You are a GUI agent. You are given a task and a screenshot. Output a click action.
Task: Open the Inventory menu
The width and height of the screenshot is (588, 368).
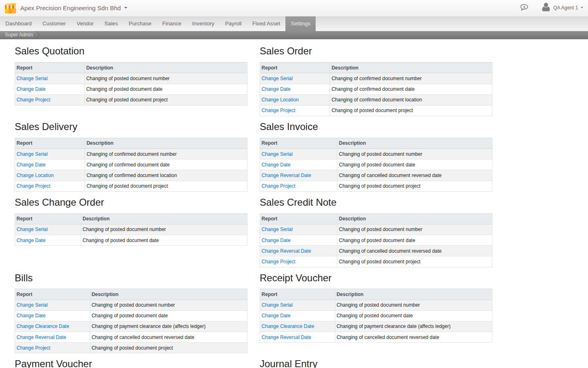pos(203,24)
